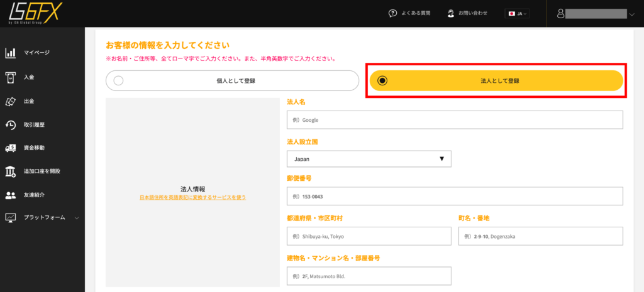Open 出金 in the sidebar
Viewport: 644px width, 292px height.
tap(29, 101)
